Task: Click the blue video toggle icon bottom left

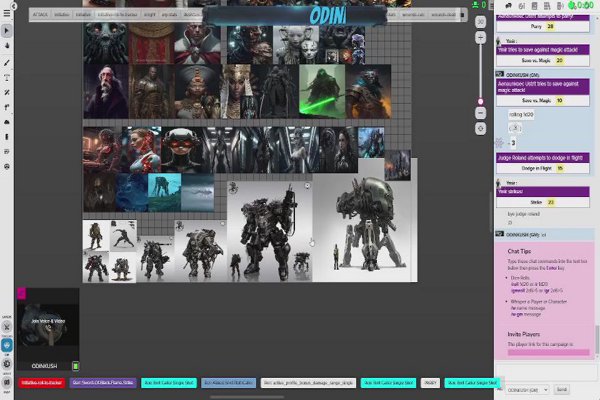Action: tap(7, 345)
